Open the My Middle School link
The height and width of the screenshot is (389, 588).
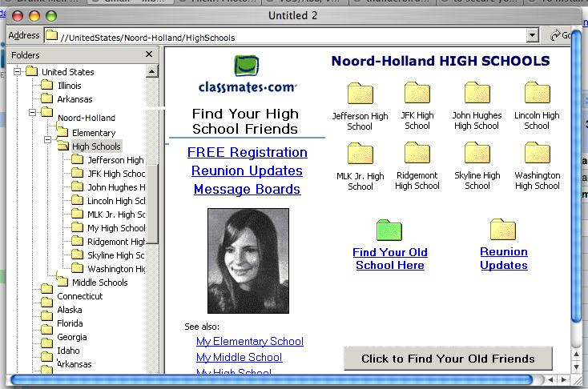pyautogui.click(x=240, y=358)
